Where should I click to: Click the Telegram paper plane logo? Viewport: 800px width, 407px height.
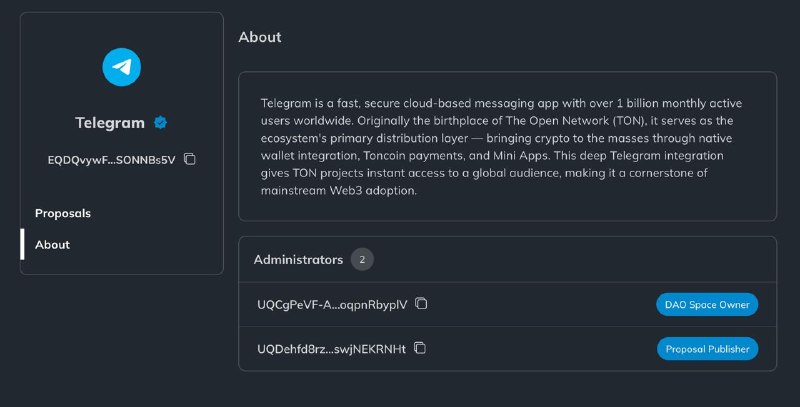[121, 67]
